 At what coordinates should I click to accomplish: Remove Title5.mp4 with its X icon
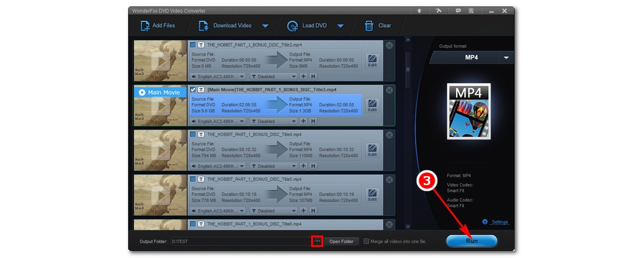[390, 180]
